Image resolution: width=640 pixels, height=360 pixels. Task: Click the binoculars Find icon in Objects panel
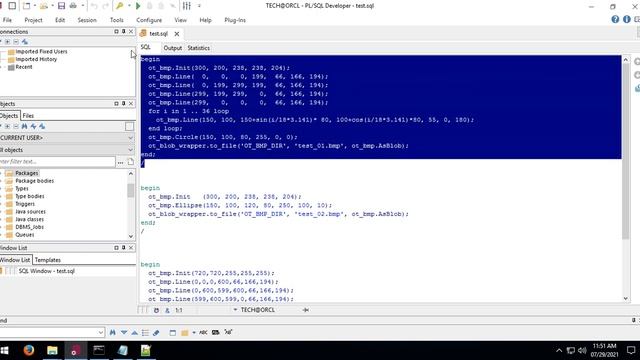(x=24, y=127)
